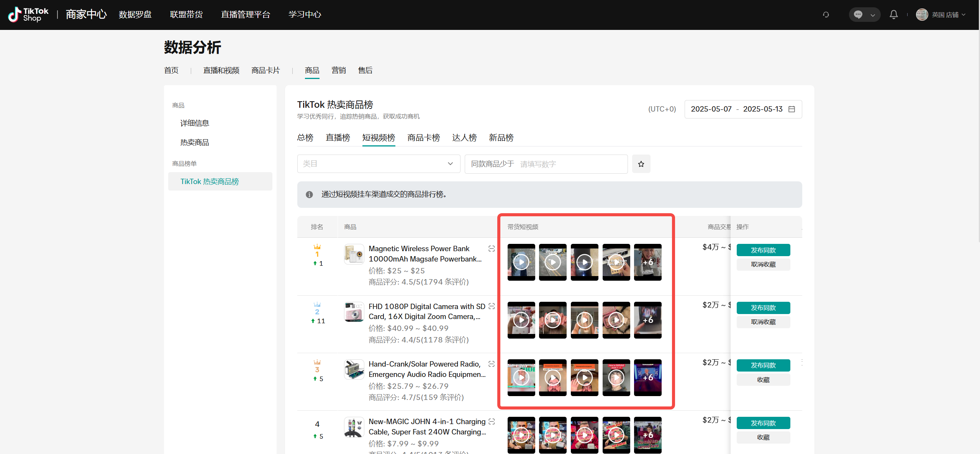Open the 营销 tab in data analysis

point(338,70)
